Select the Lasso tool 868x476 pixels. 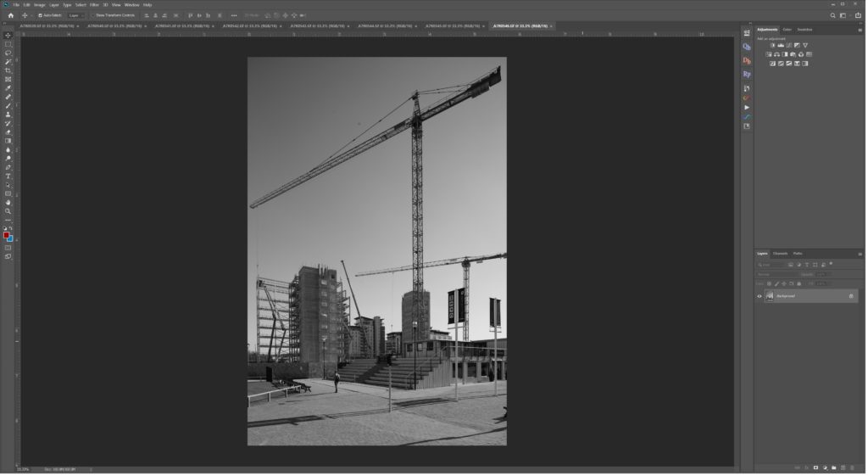(8, 53)
